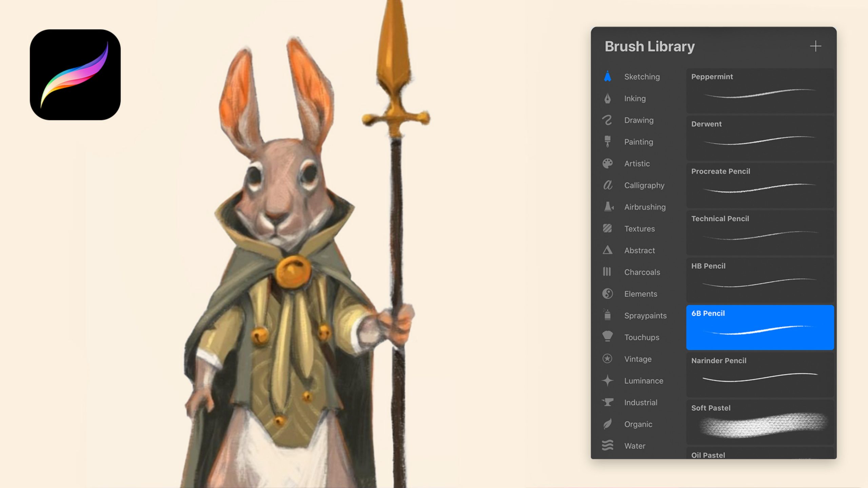Click the Water waves icon

point(607,445)
